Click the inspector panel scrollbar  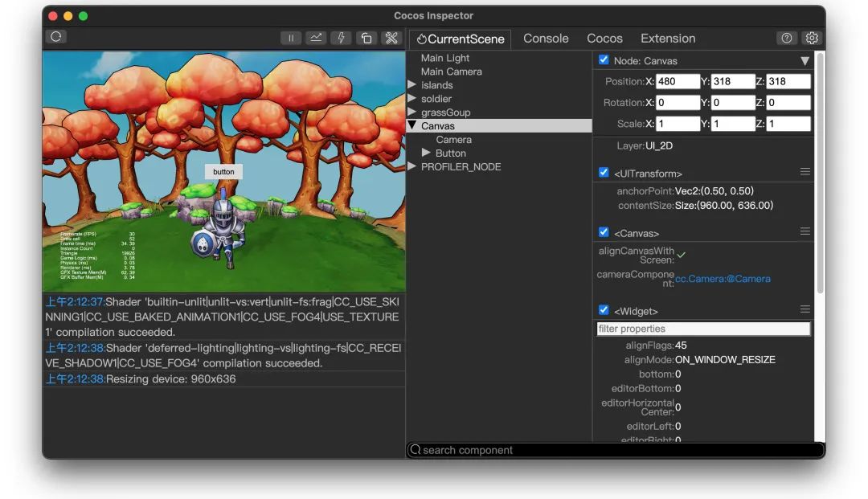[x=821, y=174]
